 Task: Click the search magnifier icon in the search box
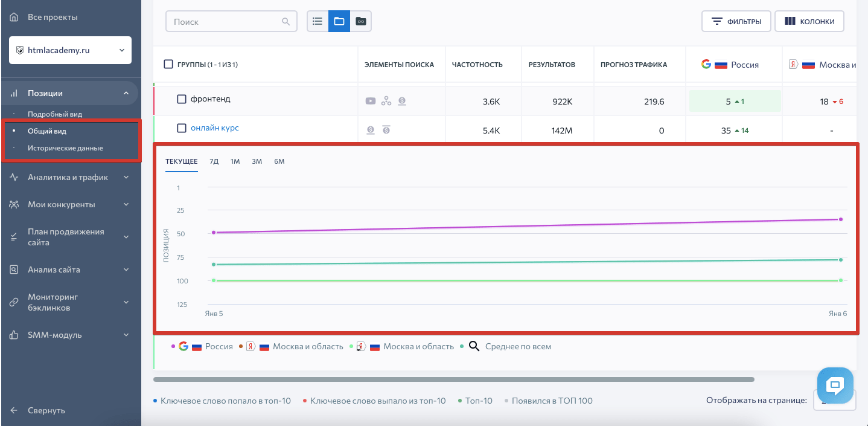[x=286, y=22]
